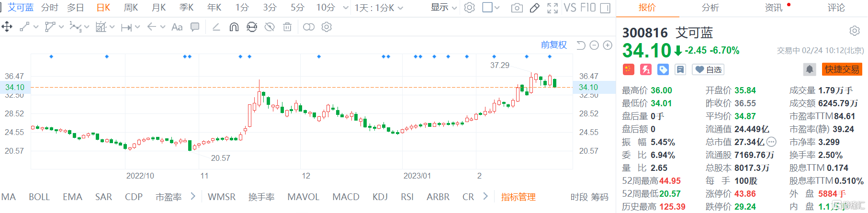
Task: Zoom out chart with minus circle
Action: click(594, 45)
